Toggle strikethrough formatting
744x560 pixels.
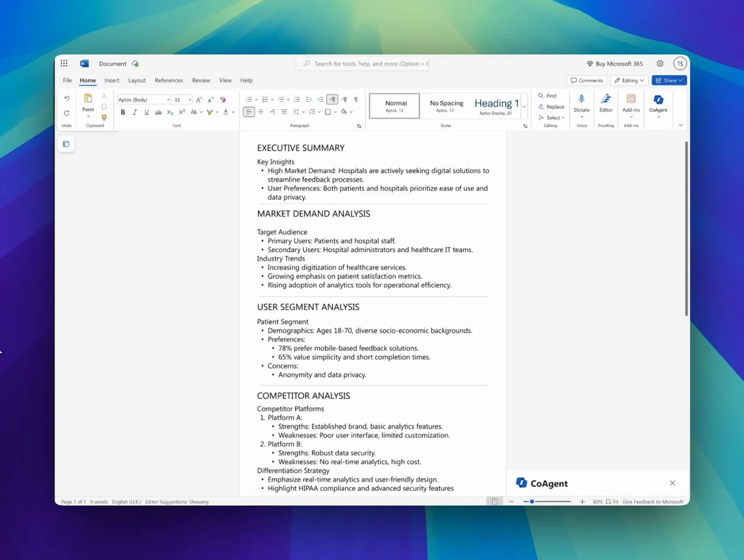(158, 112)
